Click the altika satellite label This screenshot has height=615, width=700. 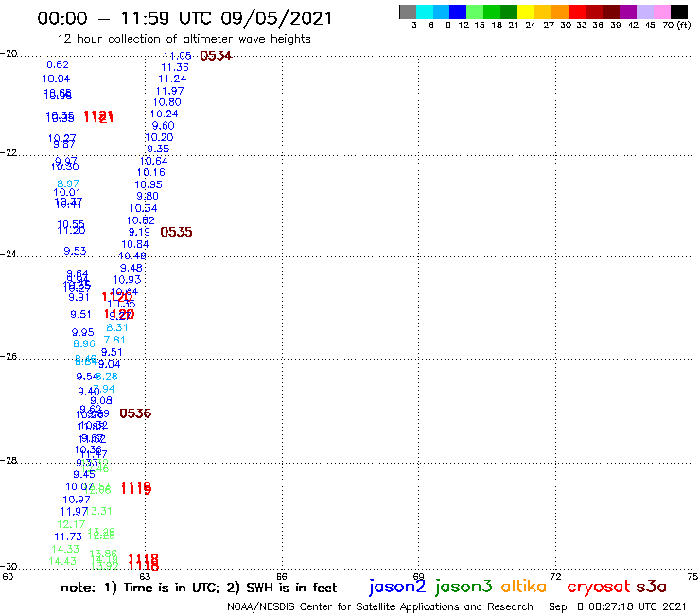click(523, 587)
